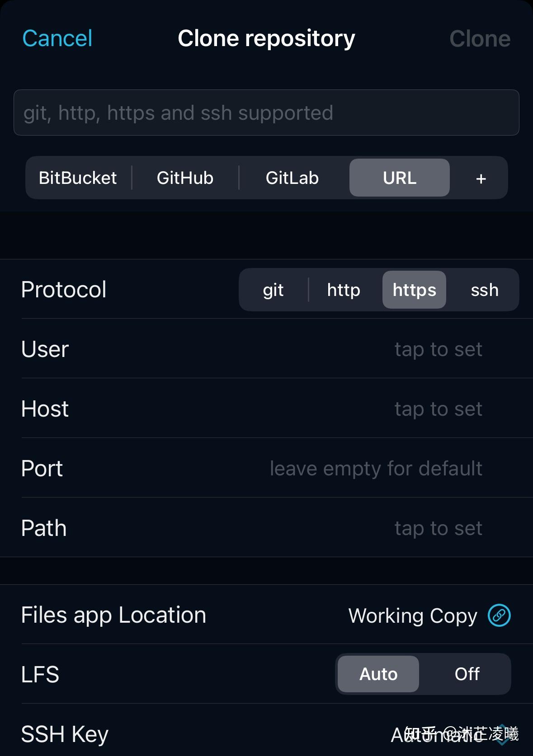The image size is (533, 756).
Task: Select the GitLab provider tab
Action: point(292,178)
